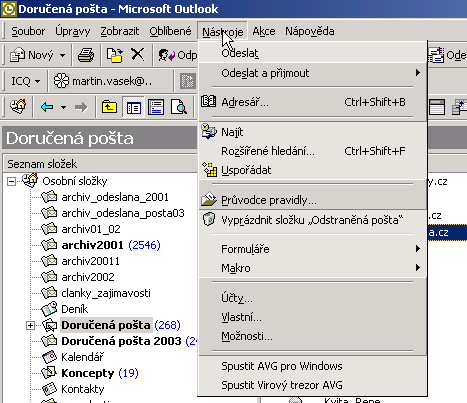Select folder archiv20011

(x=90, y=261)
